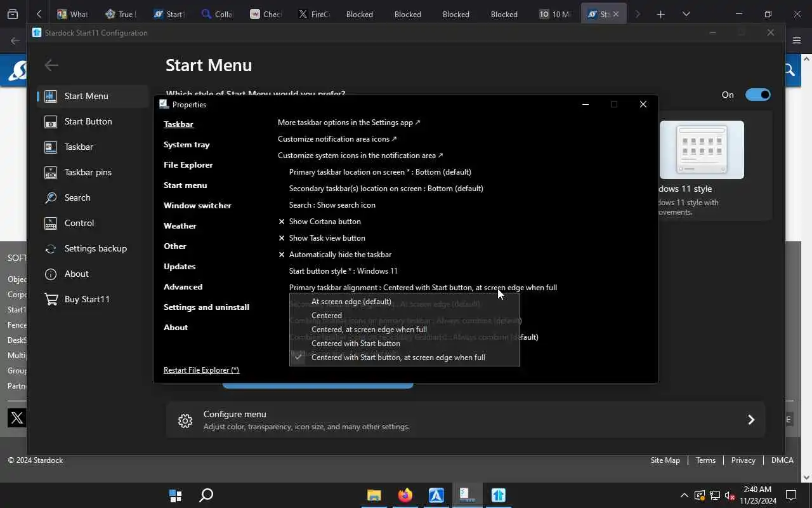The width and height of the screenshot is (812, 508).
Task: Open Customize system icons in notification area
Action: click(x=360, y=156)
